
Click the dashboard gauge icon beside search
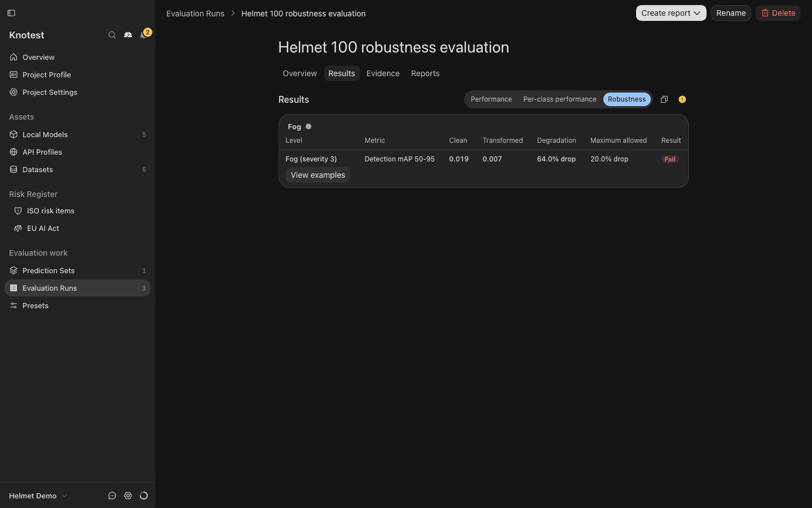(x=128, y=35)
